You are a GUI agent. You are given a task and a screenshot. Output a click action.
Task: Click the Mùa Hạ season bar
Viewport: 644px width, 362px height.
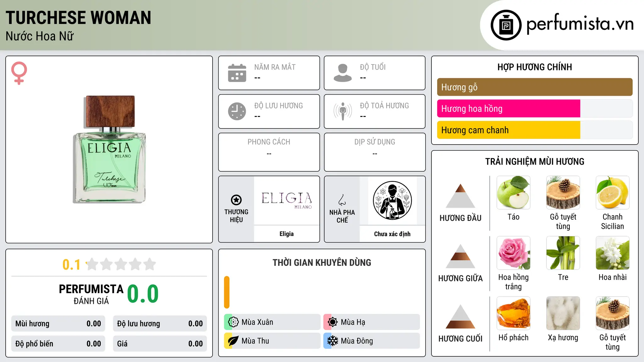372,322
